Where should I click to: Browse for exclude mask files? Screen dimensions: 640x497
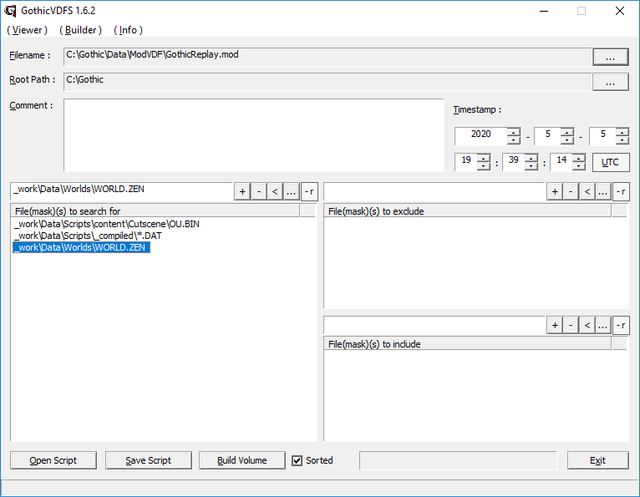point(603,191)
